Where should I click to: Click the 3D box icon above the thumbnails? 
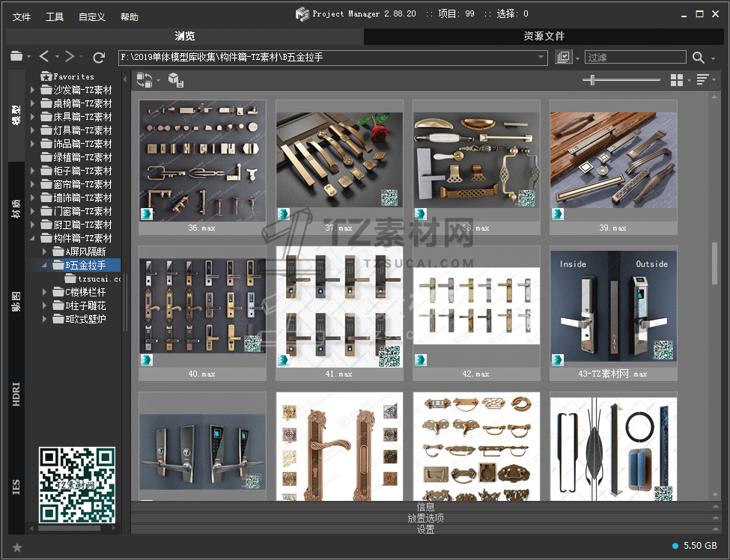tap(175, 80)
